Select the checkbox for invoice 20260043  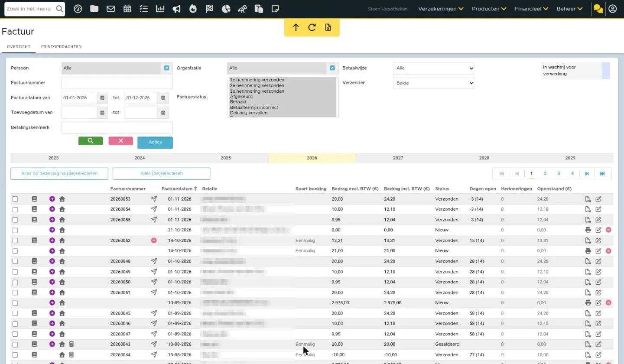[x=15, y=345]
